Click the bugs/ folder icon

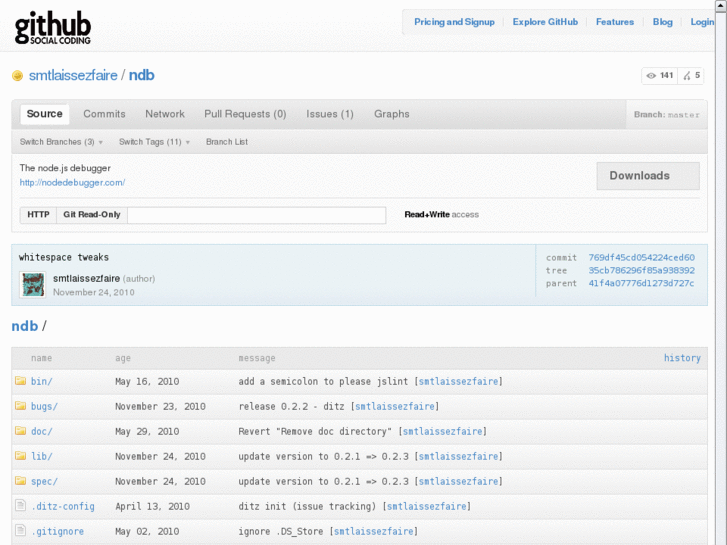click(20, 407)
